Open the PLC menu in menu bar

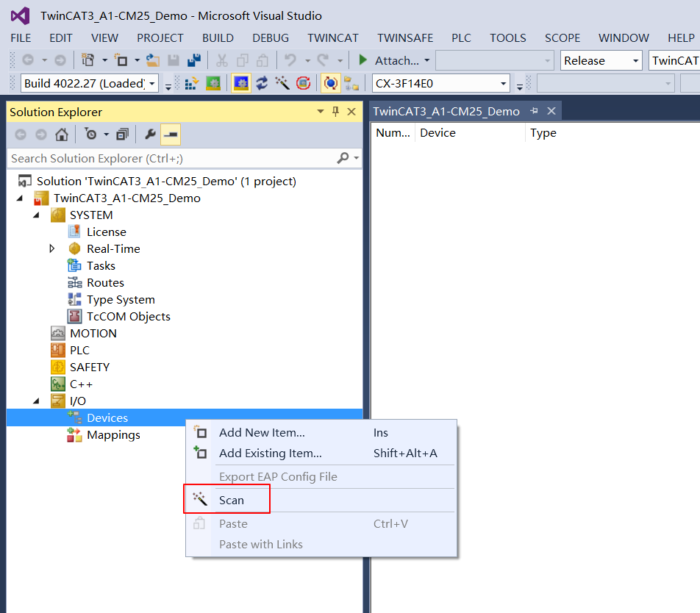pos(461,38)
